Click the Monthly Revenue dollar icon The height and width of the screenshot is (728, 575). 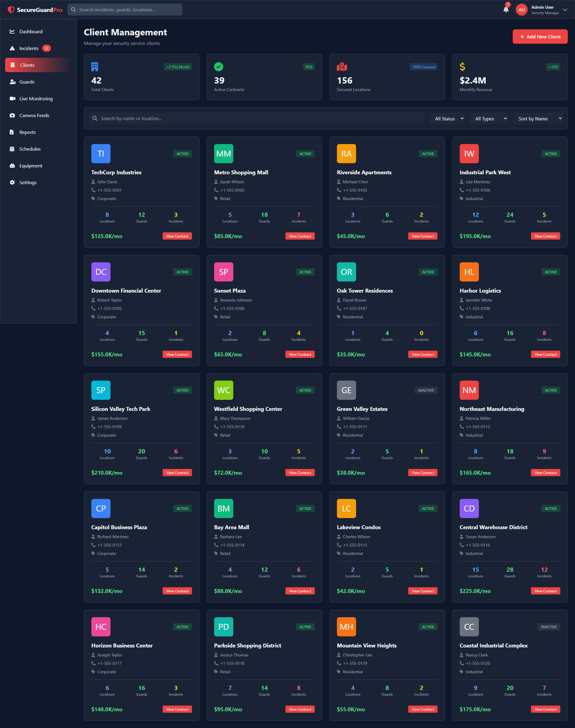point(463,67)
